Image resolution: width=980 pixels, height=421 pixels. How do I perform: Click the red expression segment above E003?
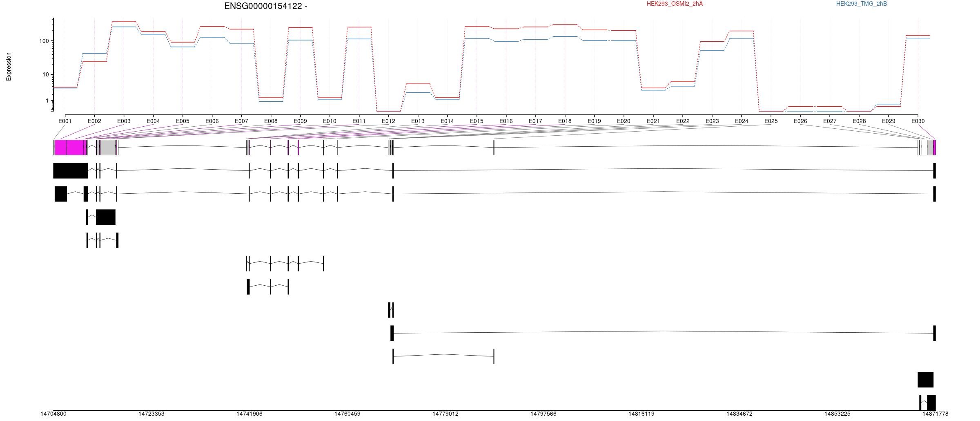tap(124, 22)
